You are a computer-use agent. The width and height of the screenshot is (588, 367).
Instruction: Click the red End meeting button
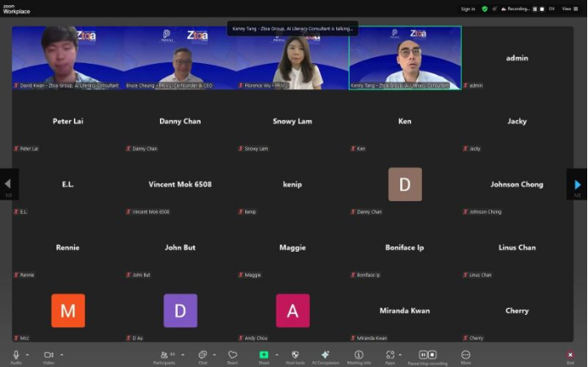click(570, 355)
